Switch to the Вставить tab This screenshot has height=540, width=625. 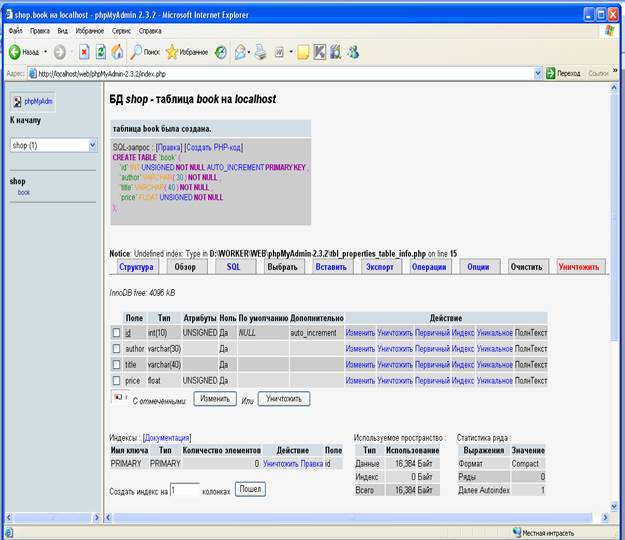click(331, 267)
